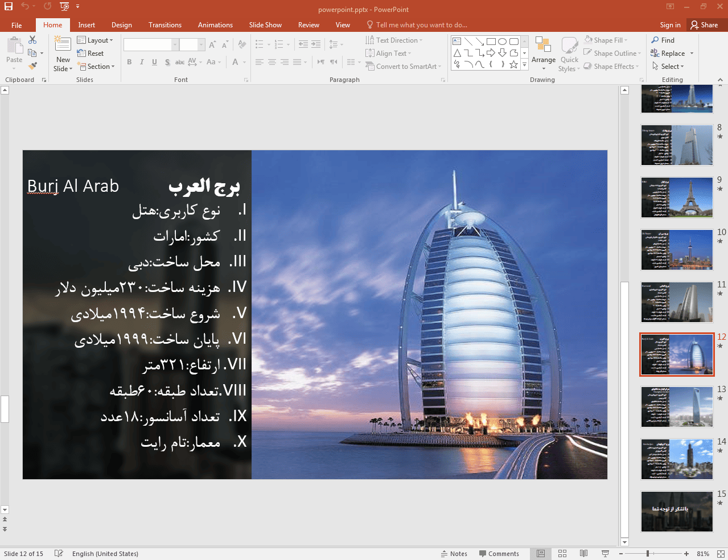This screenshot has height=560, width=728.
Task: Undo the last action
Action: point(25,7)
